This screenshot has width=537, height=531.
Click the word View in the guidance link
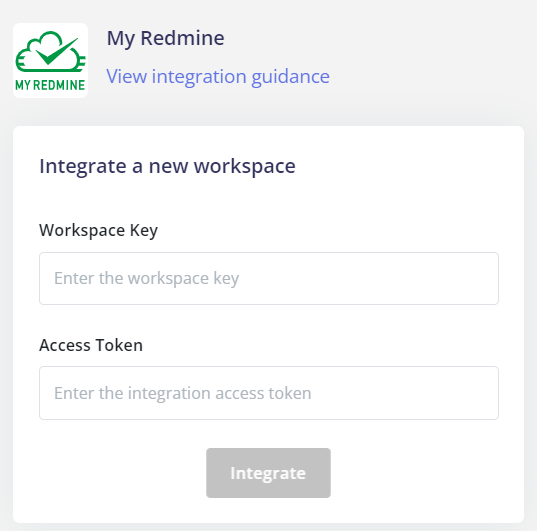[127, 76]
